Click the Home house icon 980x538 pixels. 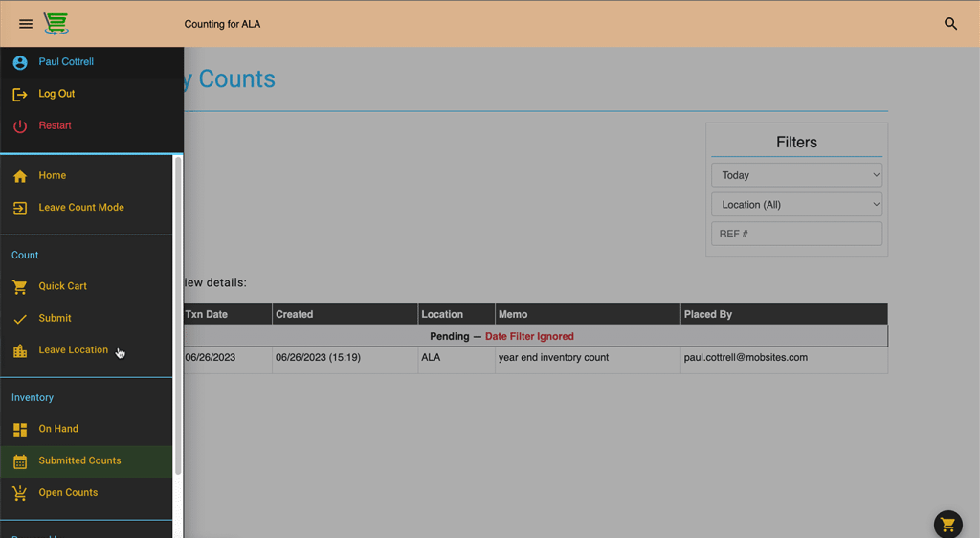(x=20, y=176)
